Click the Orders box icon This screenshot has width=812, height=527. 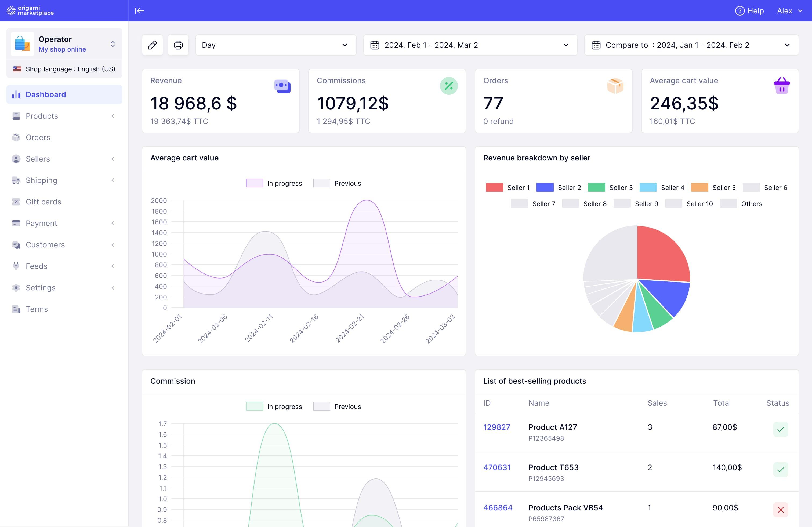click(615, 85)
